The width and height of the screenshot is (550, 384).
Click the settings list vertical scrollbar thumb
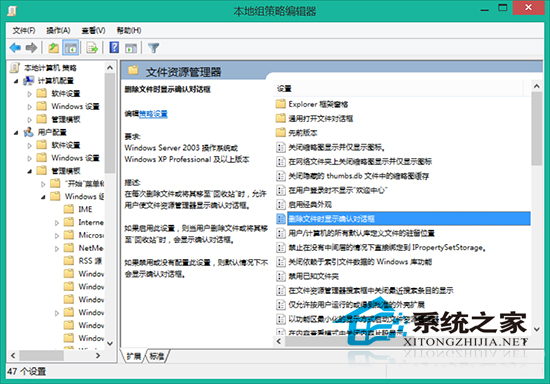point(537,128)
